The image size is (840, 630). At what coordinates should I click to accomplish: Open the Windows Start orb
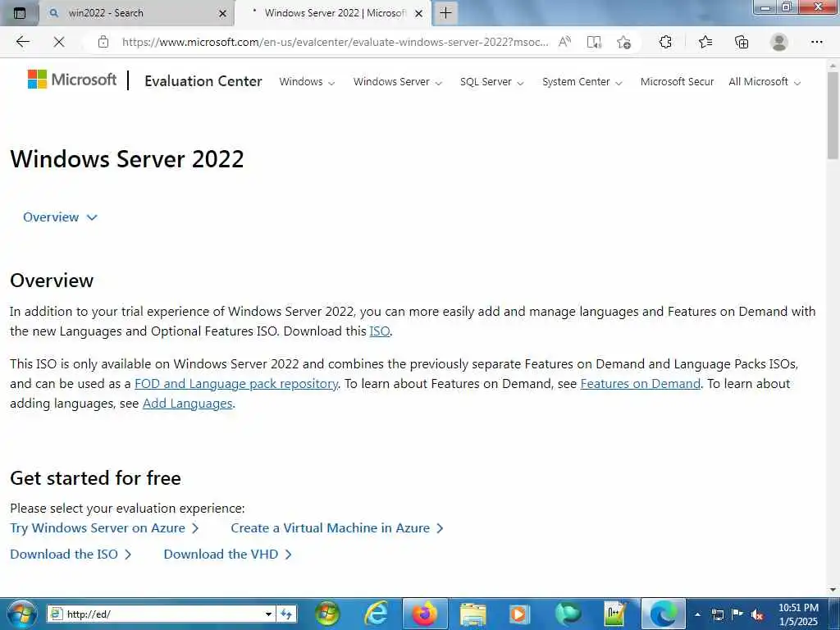[21, 614]
